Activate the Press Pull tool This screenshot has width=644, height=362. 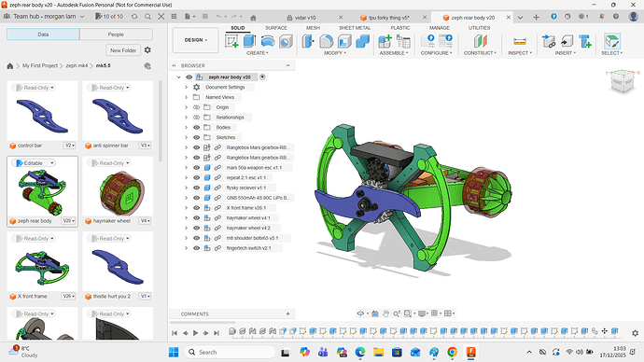308,41
